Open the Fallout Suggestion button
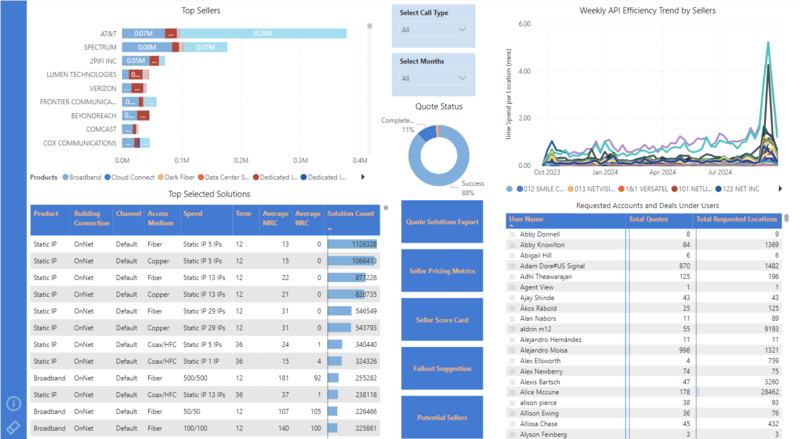Screen dimensions: 800x439 coord(442,368)
